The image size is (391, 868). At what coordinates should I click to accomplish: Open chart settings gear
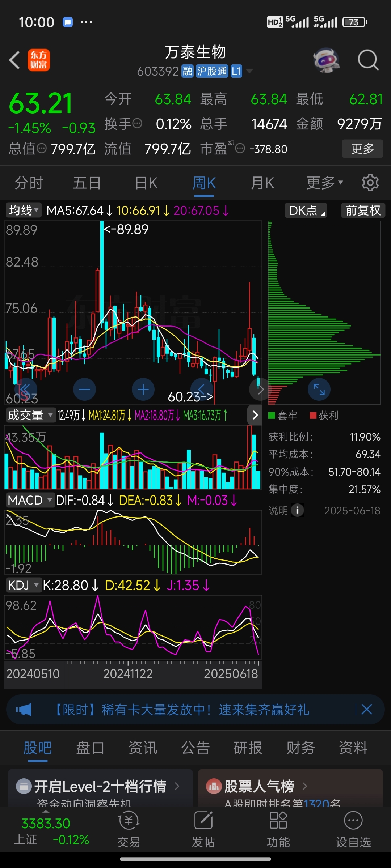(x=370, y=183)
